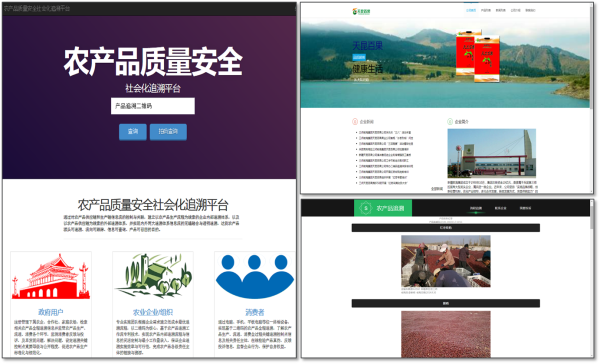Viewport: 600px width, 364px height.
Task: Open the 农业企业/组织 link
Action: (153, 312)
